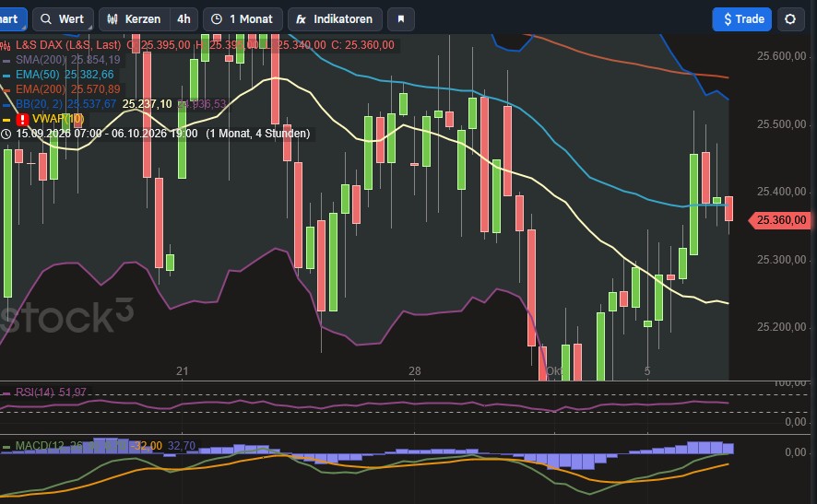Click the clock icon in 1 Monat button

click(216, 19)
